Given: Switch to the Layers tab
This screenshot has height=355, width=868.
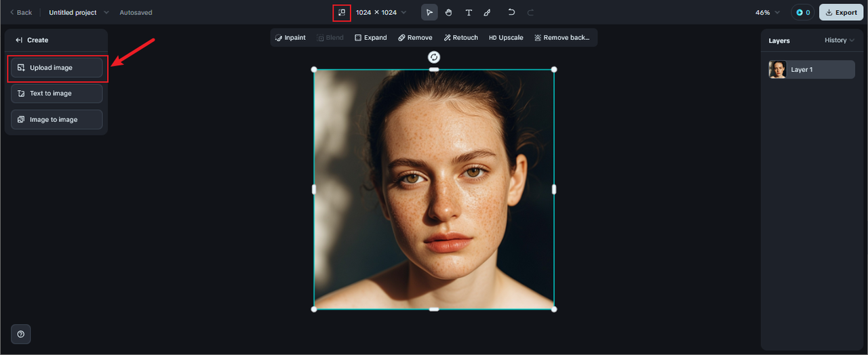Looking at the screenshot, I should 779,41.
